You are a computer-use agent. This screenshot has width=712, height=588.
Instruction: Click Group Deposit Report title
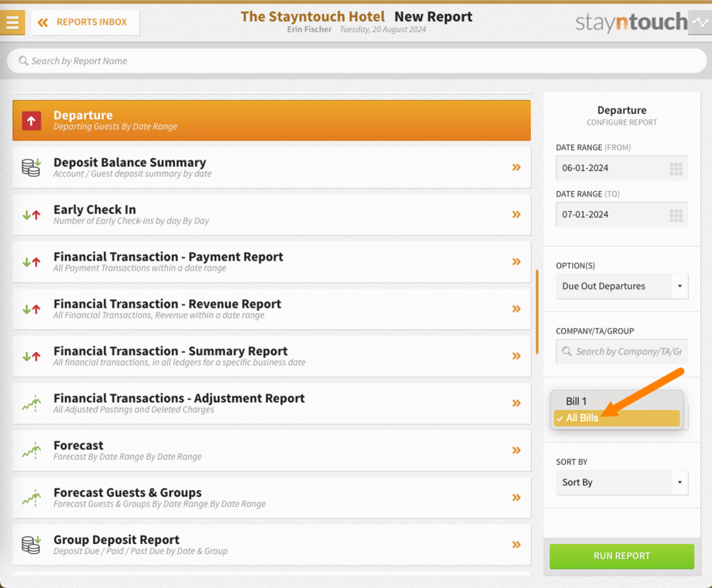116,539
